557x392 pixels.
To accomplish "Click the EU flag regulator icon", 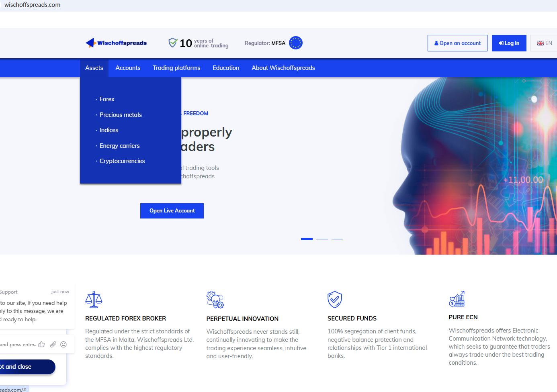I will [296, 43].
